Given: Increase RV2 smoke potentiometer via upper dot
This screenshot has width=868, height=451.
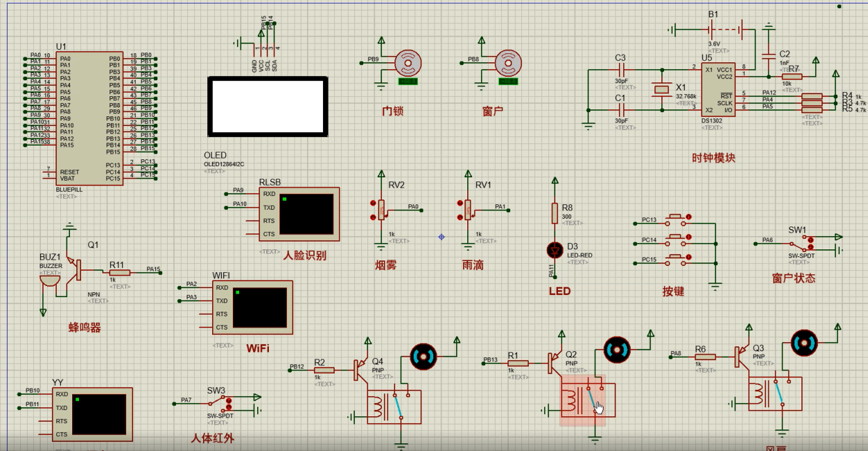Looking at the screenshot, I should point(373,203).
